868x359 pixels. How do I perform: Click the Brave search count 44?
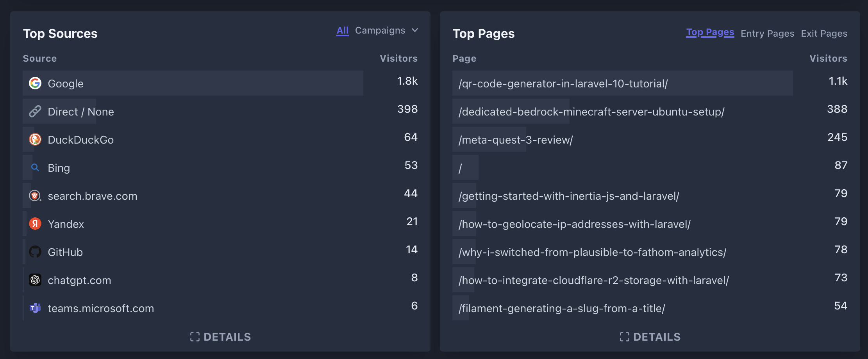coord(411,193)
